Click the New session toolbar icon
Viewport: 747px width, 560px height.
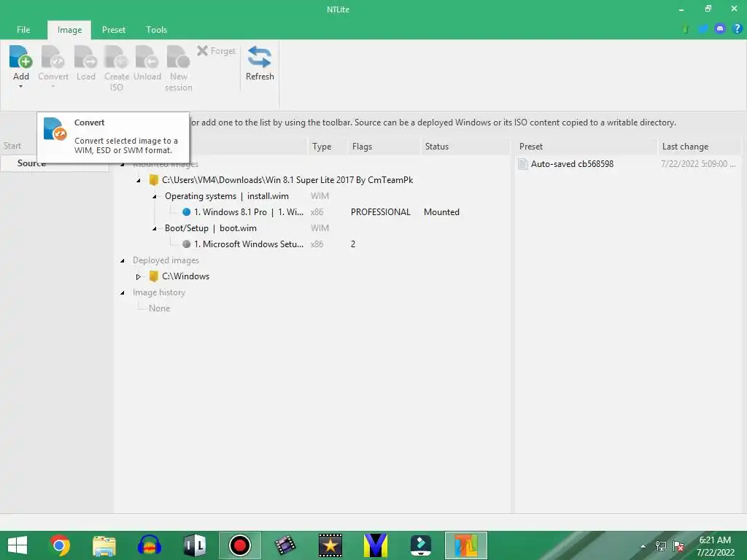click(178, 58)
